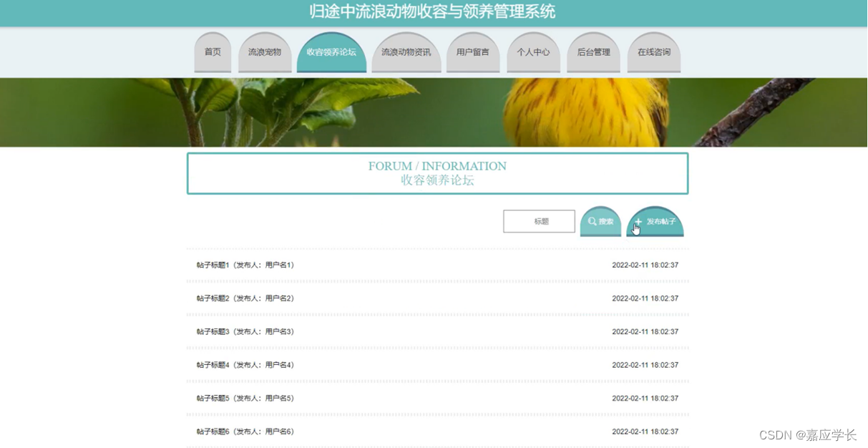The image size is (868, 448).
Task: Open the 流浪动物资讯 tab
Action: click(x=406, y=52)
